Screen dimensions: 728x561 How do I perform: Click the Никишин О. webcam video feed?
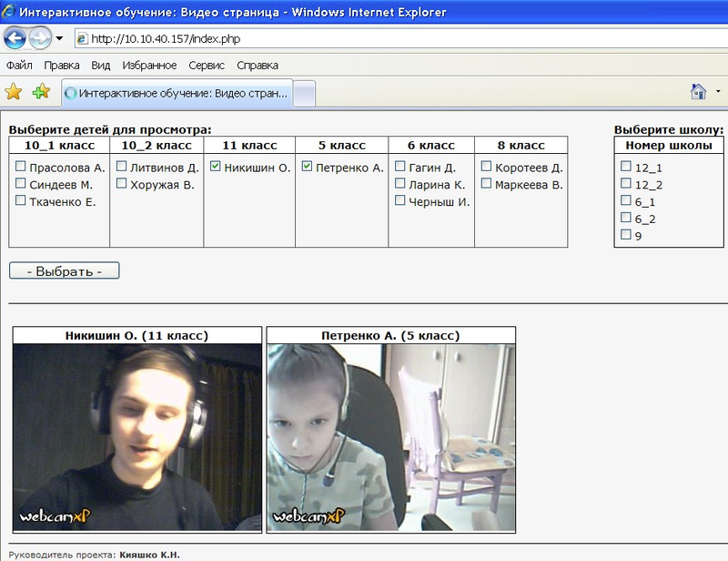[x=137, y=437]
